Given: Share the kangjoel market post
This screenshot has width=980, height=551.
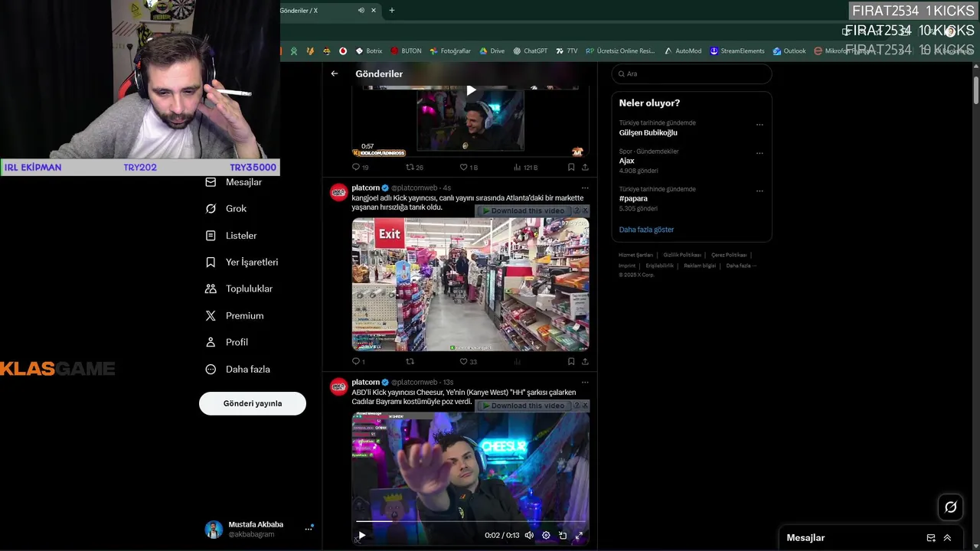Looking at the screenshot, I should (585, 361).
